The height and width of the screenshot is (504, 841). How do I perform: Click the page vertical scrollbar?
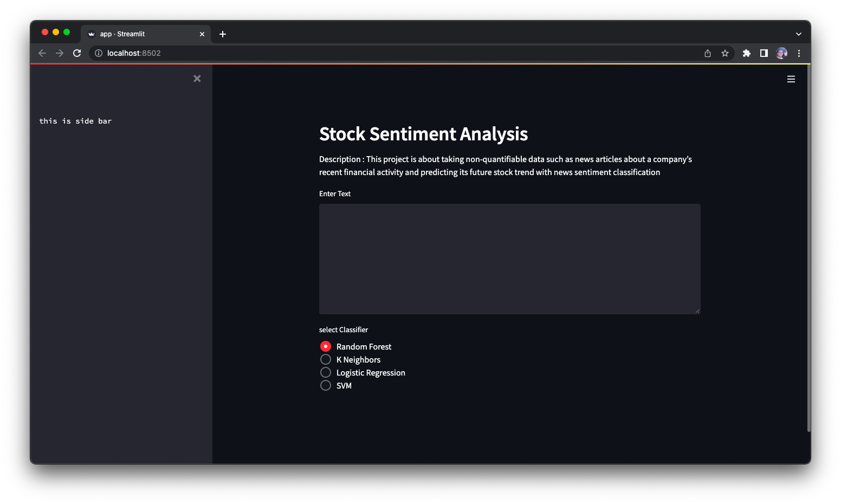[x=808, y=248]
